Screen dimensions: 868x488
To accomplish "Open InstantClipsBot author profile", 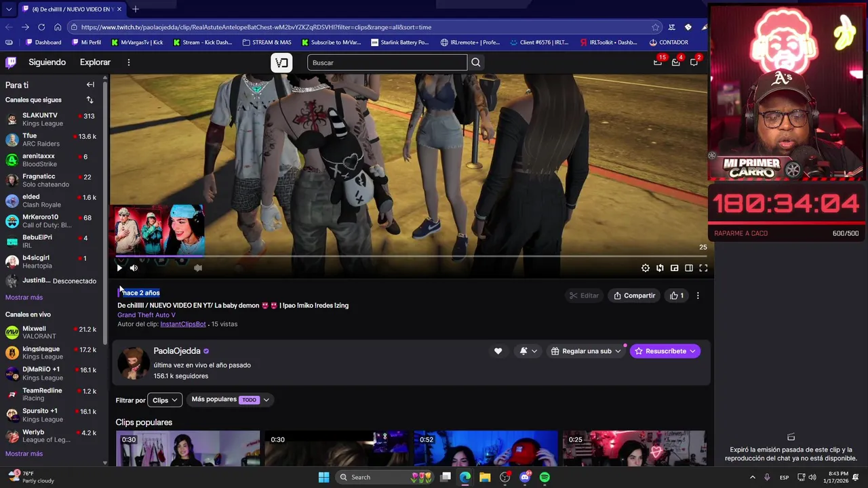I will point(183,324).
